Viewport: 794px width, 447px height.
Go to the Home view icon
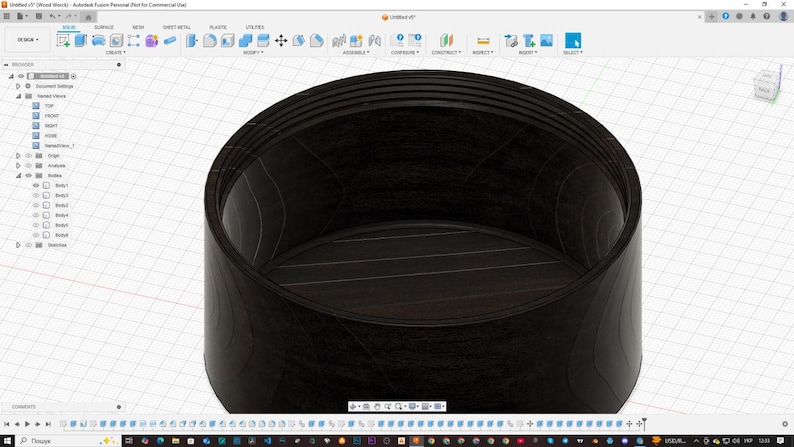[88, 17]
